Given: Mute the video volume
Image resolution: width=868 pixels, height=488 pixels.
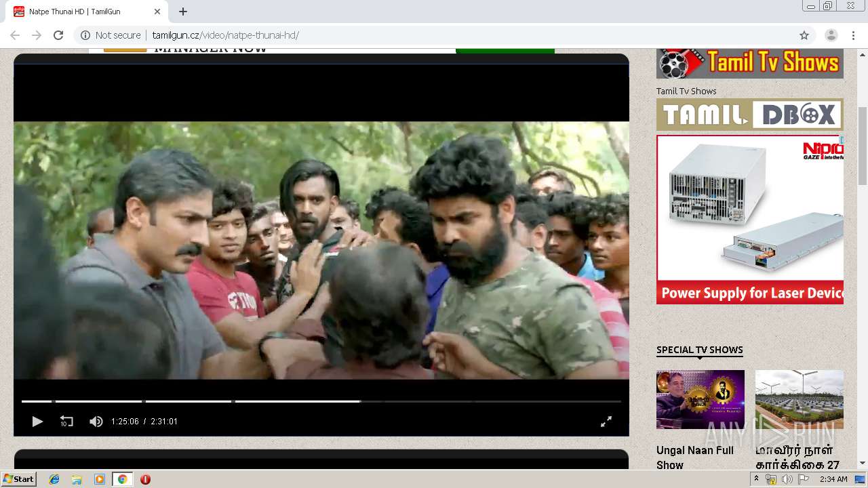Looking at the screenshot, I should click(x=96, y=422).
